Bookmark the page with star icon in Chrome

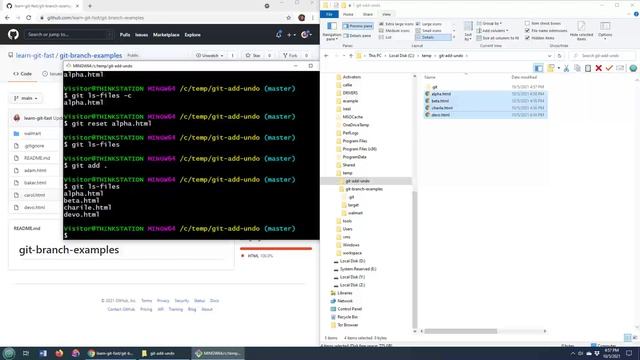pyautogui.click(x=289, y=18)
